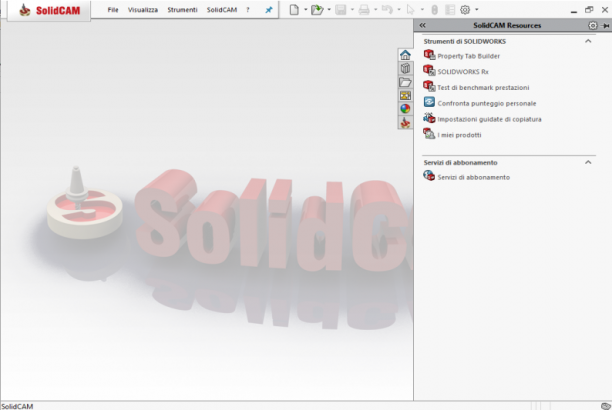Click the SolidCAM logo button
The width and height of the screenshot is (612, 410).
[49, 10]
